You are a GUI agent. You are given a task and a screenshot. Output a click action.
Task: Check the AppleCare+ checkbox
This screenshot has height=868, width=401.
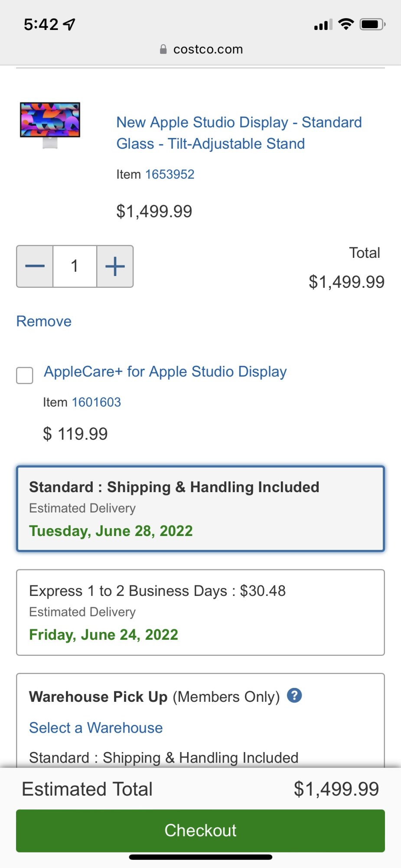(x=25, y=375)
